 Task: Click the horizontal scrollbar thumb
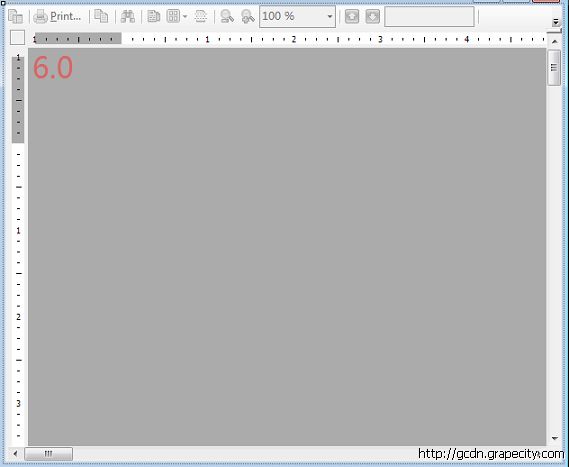[x=48, y=454]
